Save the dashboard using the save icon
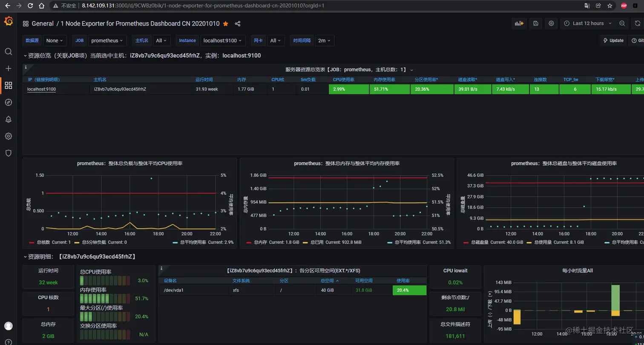This screenshot has width=644, height=345. (x=535, y=23)
